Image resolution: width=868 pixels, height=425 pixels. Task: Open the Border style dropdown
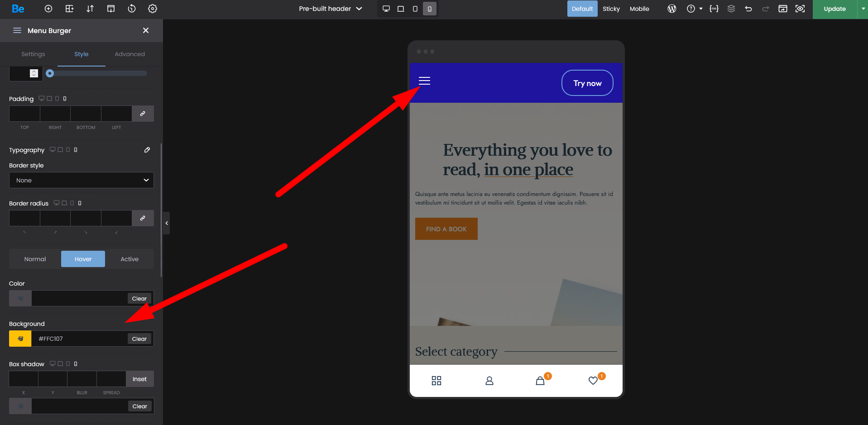[x=82, y=180]
